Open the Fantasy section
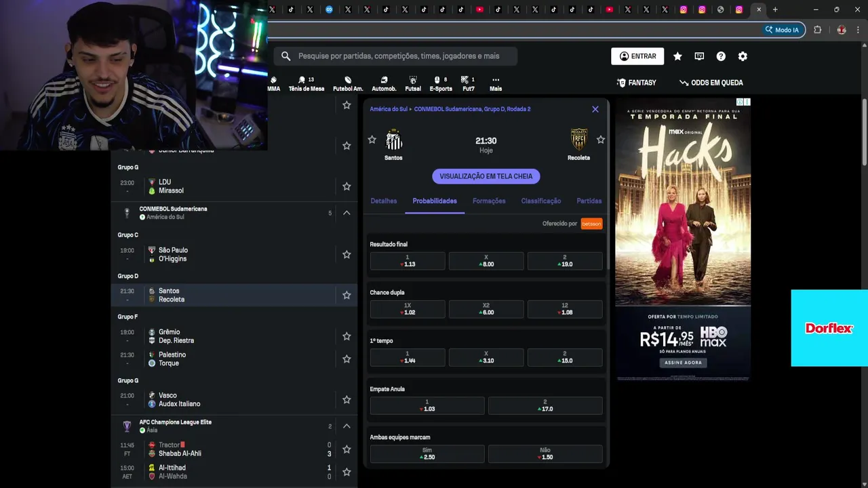Screen dimensions: 868x488 pyautogui.click(x=636, y=83)
